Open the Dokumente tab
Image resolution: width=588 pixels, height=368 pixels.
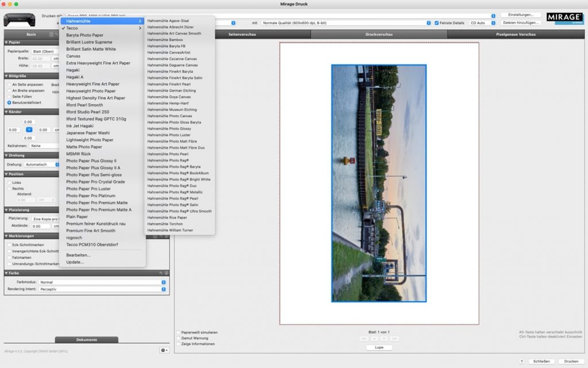coord(87,339)
